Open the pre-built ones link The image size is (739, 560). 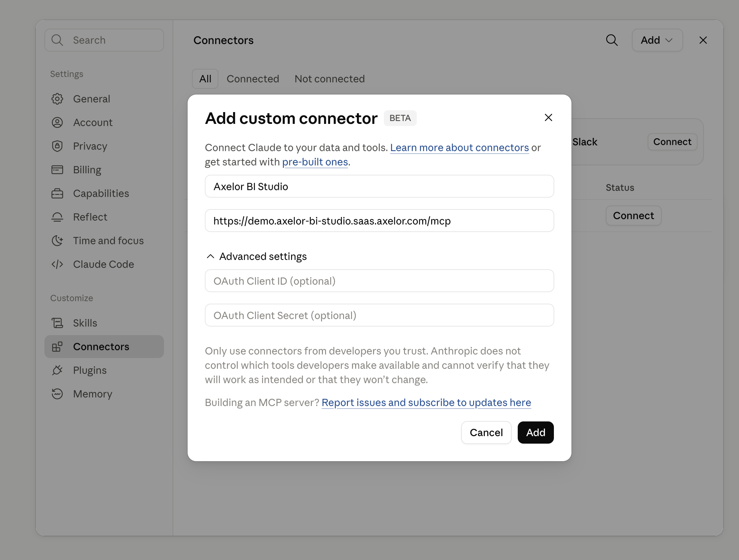(315, 162)
